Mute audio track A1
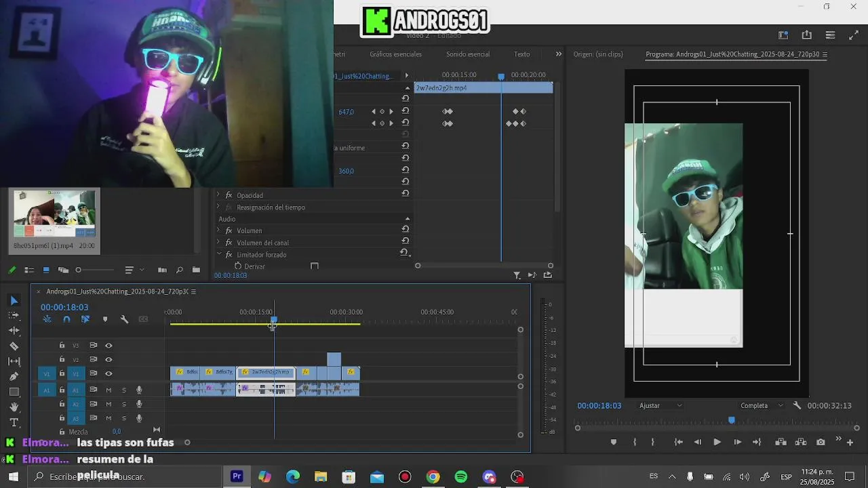The image size is (868, 488). click(x=108, y=390)
